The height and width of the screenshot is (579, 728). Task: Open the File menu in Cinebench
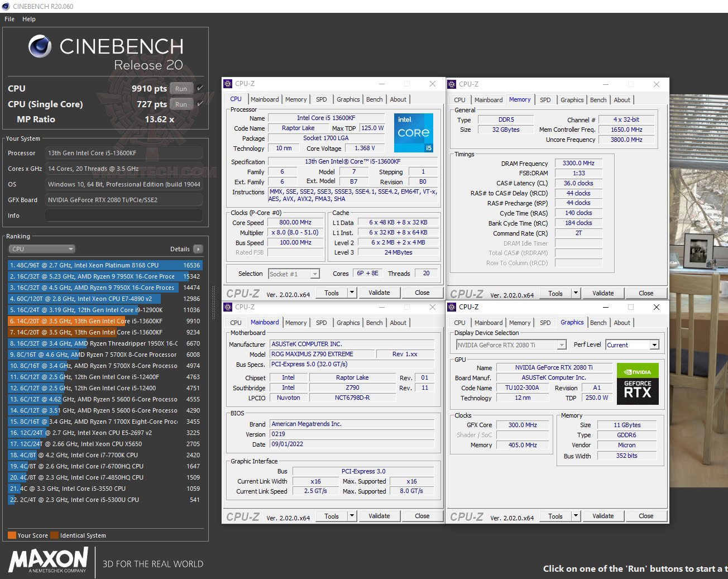tap(9, 19)
